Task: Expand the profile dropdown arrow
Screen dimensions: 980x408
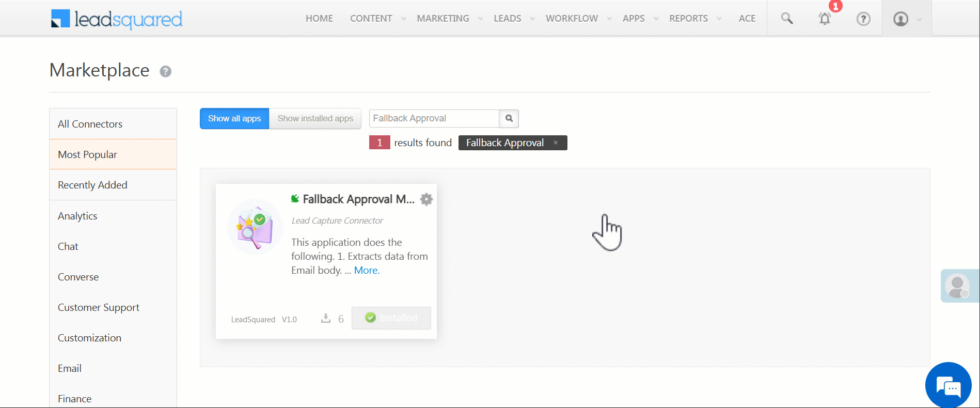Action: (x=920, y=20)
